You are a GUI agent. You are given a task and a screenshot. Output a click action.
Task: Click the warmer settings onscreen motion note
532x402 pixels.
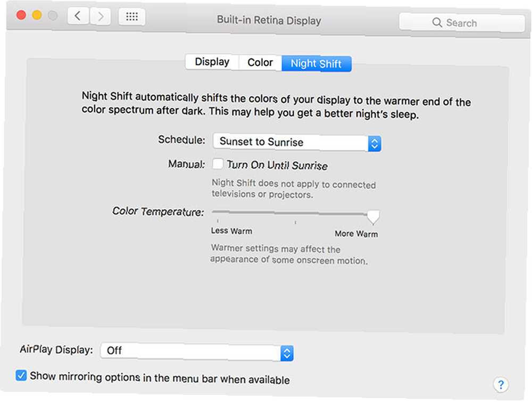tap(288, 255)
